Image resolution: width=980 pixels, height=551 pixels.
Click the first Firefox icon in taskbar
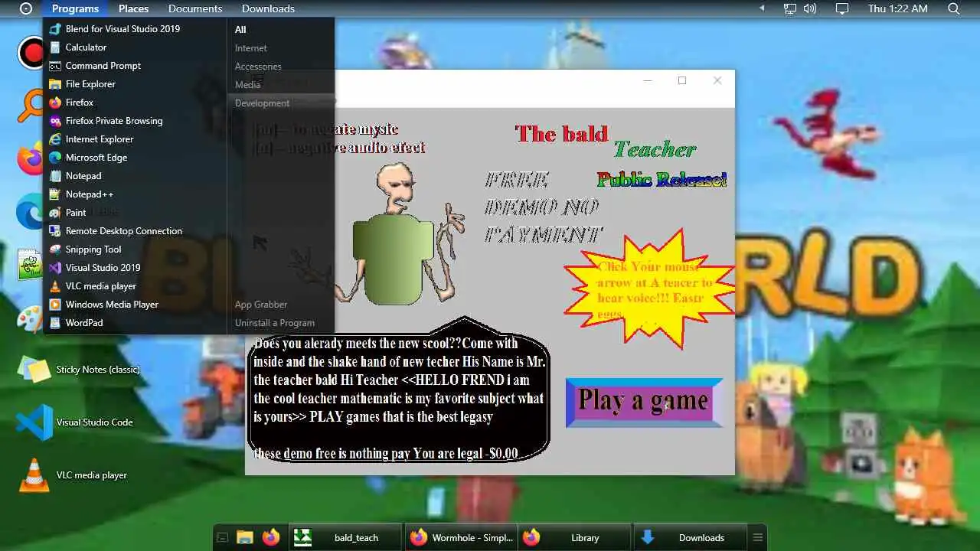pos(271,537)
